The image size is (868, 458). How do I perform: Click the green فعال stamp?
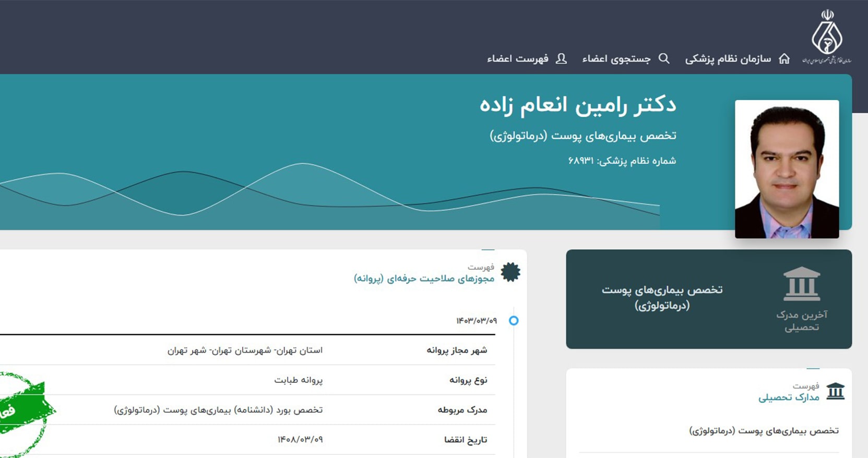pos(21,412)
